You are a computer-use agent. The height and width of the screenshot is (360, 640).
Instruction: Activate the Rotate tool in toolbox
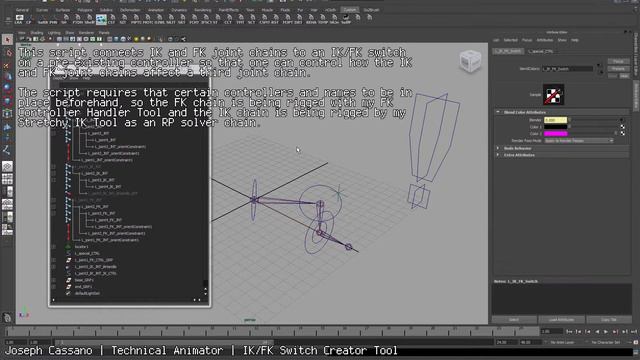pyautogui.click(x=7, y=88)
